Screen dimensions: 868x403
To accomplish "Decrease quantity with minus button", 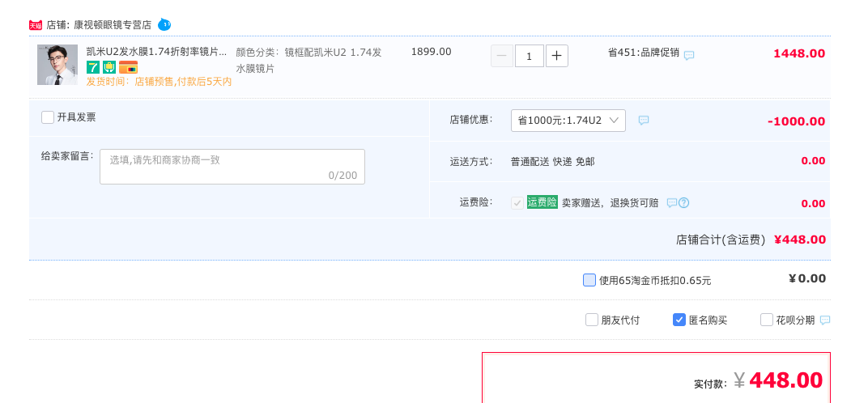I will [502, 56].
